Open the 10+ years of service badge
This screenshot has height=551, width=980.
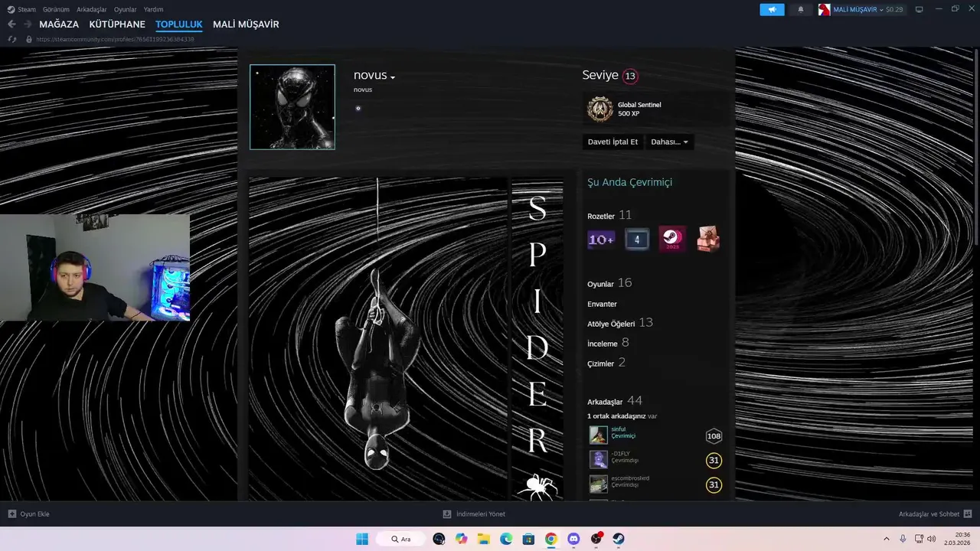601,240
